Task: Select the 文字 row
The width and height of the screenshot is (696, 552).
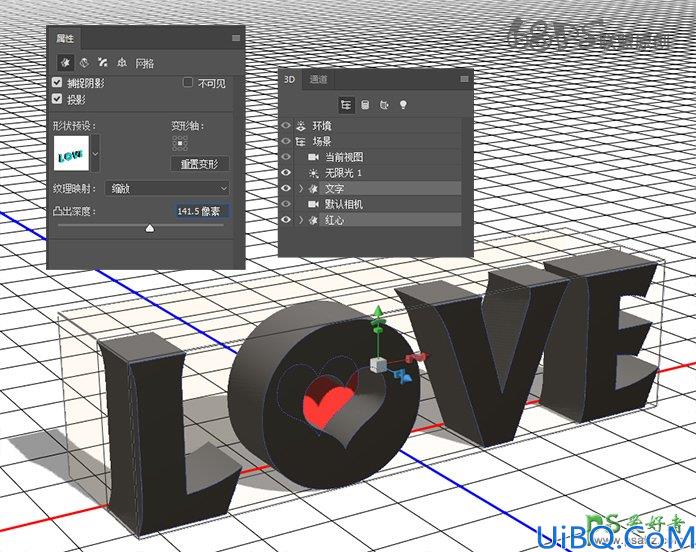Action: click(371, 188)
